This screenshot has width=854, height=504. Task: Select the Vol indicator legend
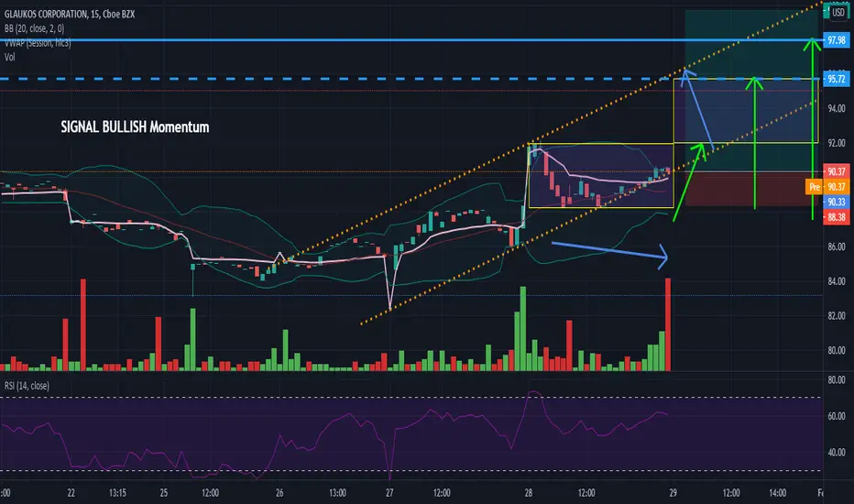[x=10, y=57]
